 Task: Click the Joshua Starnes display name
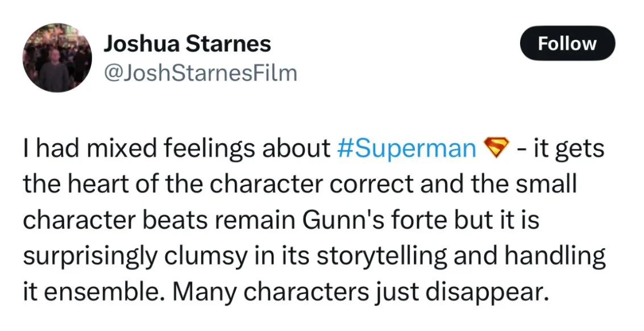pos(187,43)
